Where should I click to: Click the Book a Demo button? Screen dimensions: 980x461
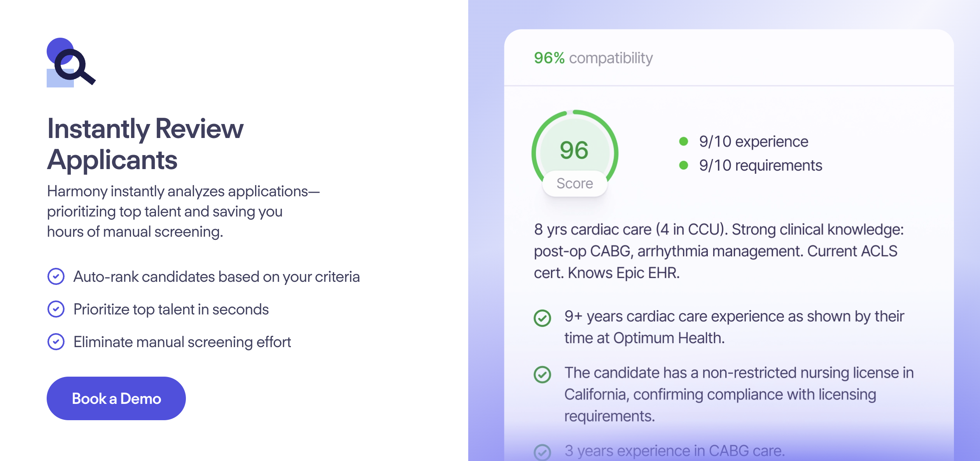click(x=116, y=398)
